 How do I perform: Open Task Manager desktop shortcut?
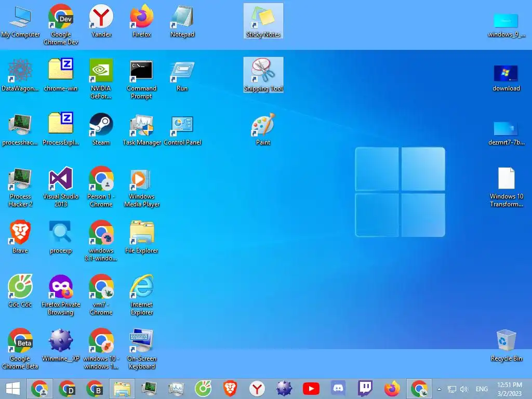pos(141,129)
